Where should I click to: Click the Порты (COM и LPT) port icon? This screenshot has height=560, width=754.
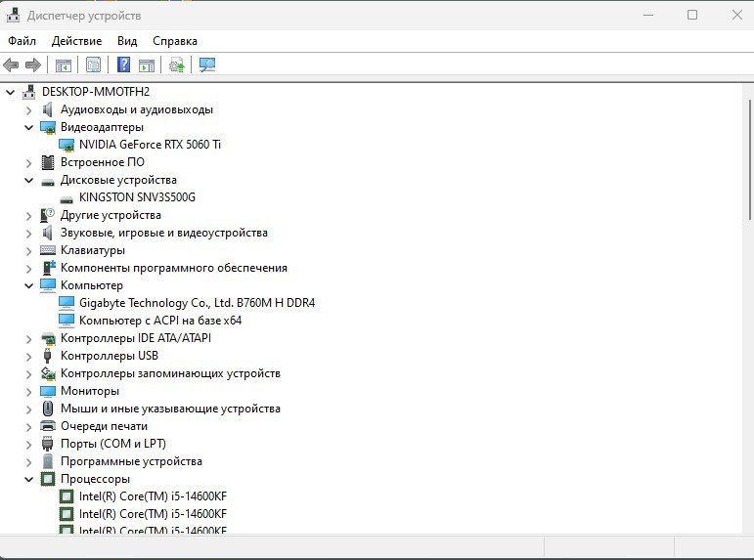47,444
